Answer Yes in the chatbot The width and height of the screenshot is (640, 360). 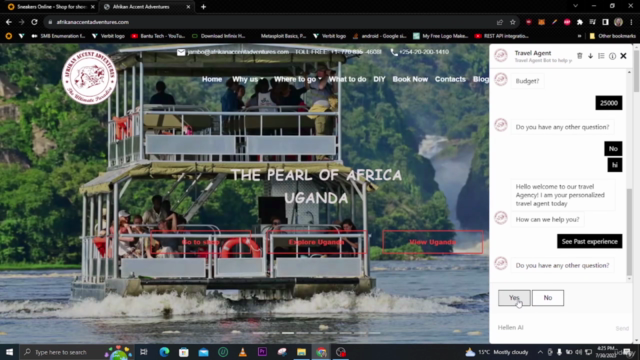tap(514, 298)
